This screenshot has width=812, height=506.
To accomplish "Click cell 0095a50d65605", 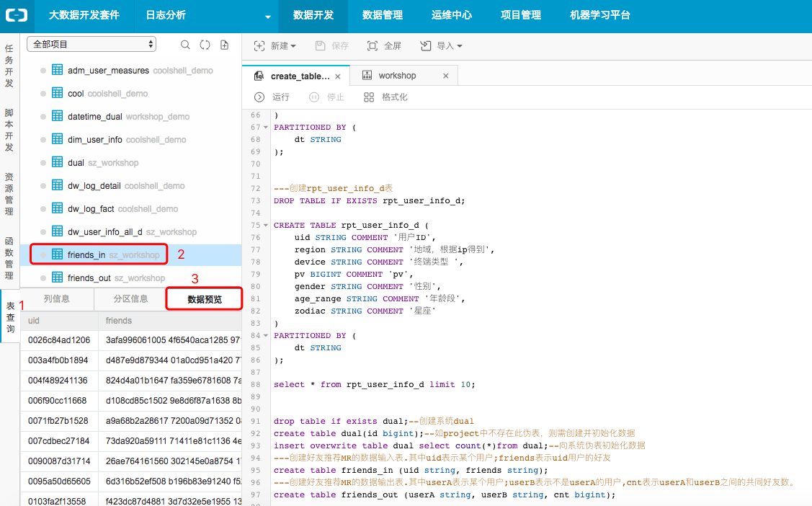I will (x=59, y=481).
